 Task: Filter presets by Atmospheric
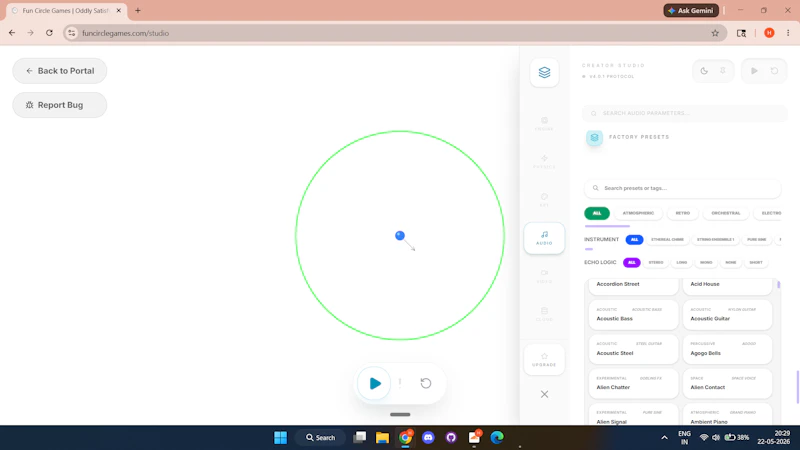[x=638, y=213]
